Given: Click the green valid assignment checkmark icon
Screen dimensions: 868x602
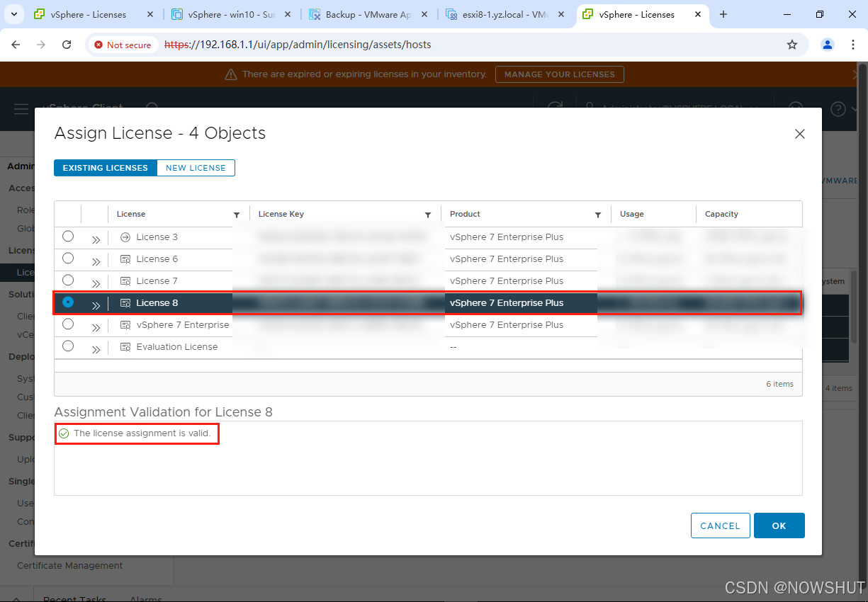Looking at the screenshot, I should [64, 433].
